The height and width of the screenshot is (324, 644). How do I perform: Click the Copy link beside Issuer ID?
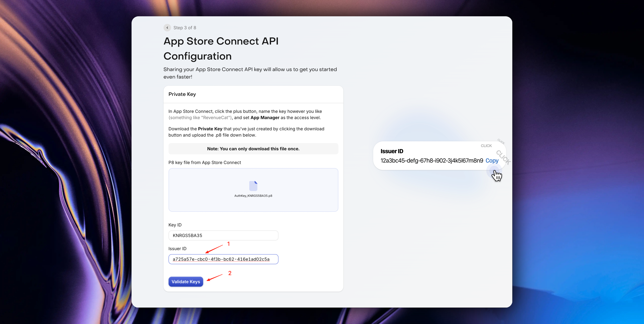click(x=492, y=161)
